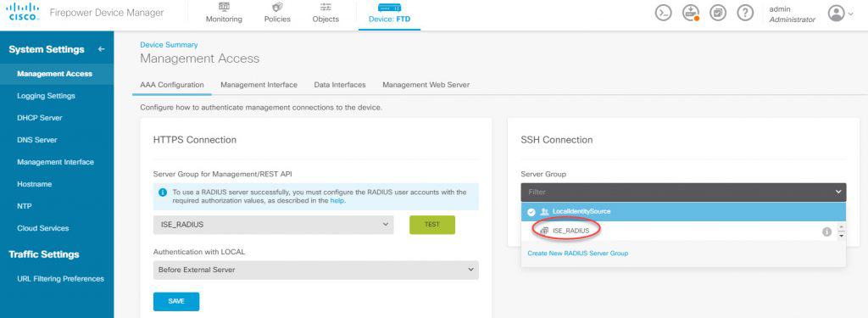This screenshot has width=868, height=318.
Task: Open Management Interface in sidebar
Action: pos(55,162)
